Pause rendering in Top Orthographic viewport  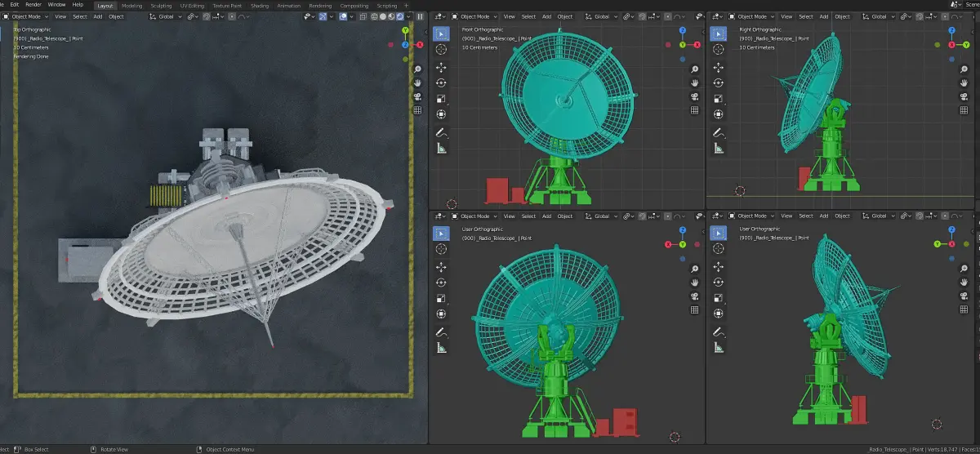pos(421,16)
